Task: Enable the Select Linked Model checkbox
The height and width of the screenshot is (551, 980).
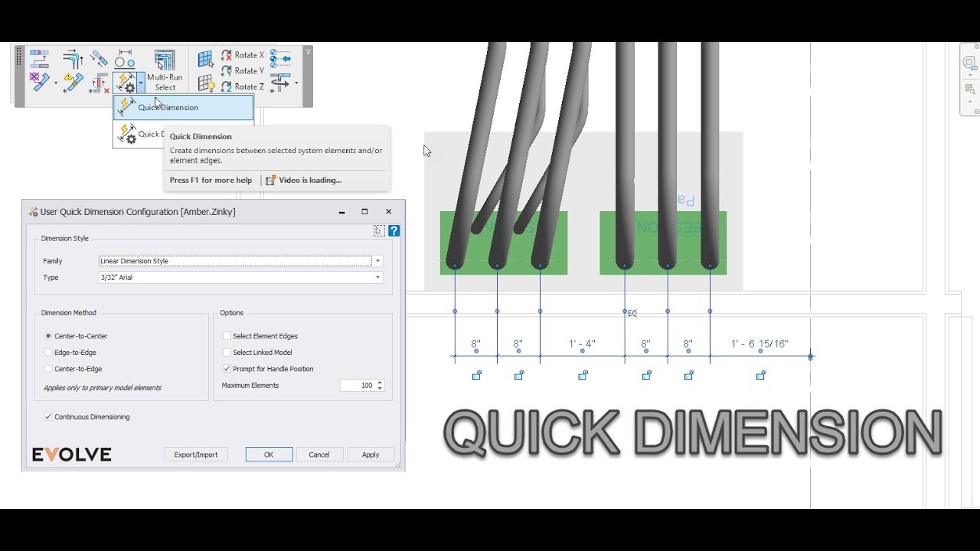Action: pyautogui.click(x=227, y=352)
